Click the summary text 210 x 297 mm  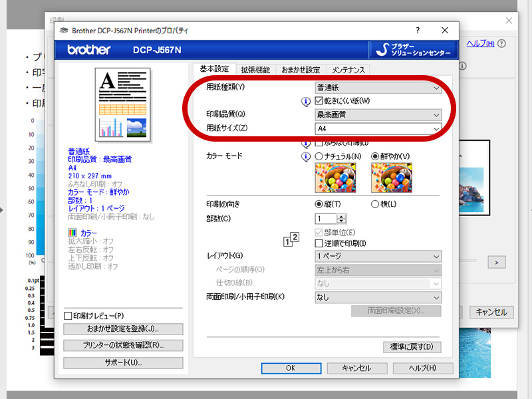pyautogui.click(x=90, y=176)
